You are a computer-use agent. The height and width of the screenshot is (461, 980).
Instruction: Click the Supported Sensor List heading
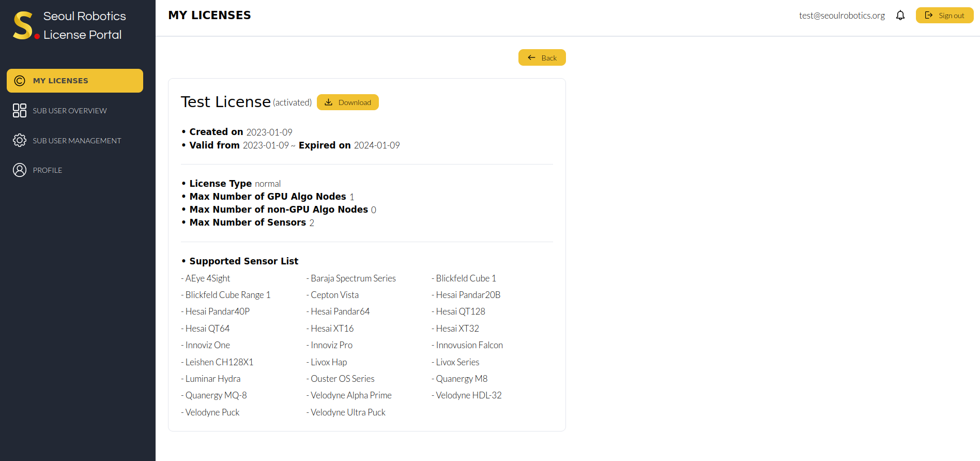coord(244,261)
